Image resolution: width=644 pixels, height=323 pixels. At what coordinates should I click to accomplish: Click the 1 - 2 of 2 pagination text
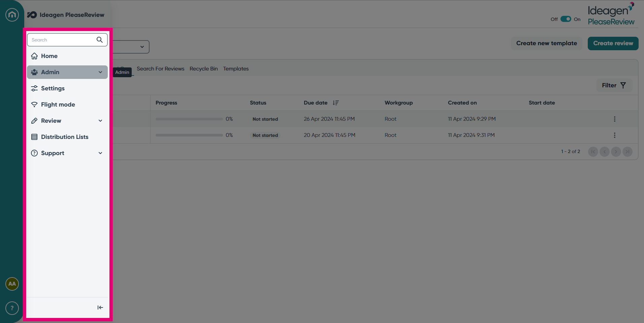tap(571, 152)
